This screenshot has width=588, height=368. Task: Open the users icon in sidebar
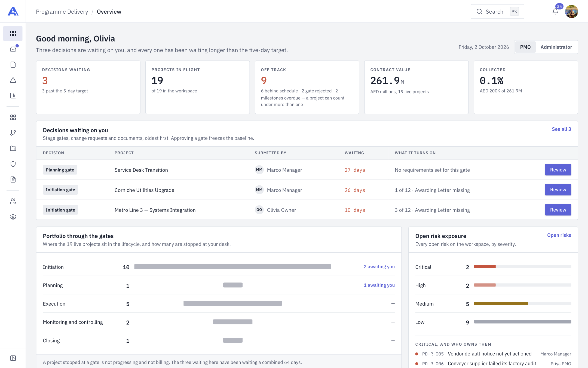[x=13, y=201]
